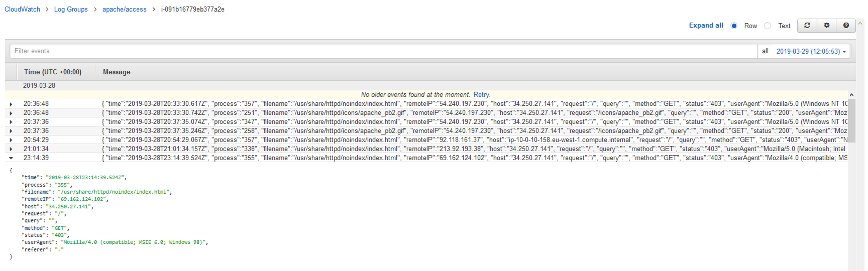This screenshot has height=271, width=868.
Task: Select the Text view radio button
Action: pyautogui.click(x=768, y=26)
